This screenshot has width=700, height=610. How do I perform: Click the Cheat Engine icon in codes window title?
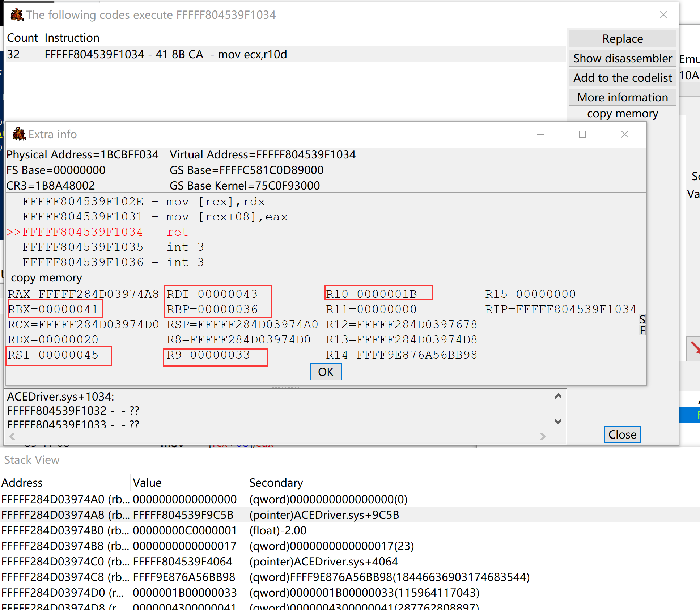tap(17, 15)
